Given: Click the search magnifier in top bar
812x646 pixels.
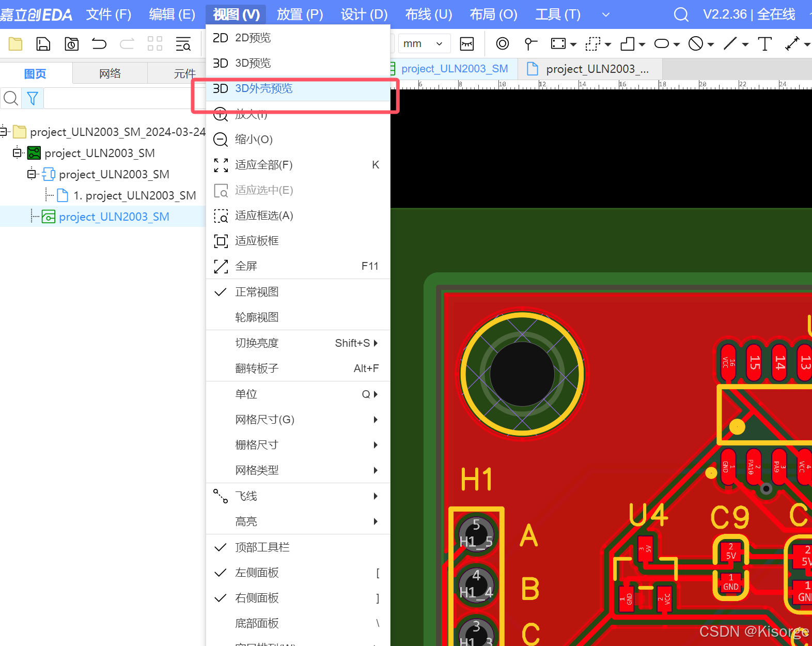Looking at the screenshot, I should [x=681, y=14].
